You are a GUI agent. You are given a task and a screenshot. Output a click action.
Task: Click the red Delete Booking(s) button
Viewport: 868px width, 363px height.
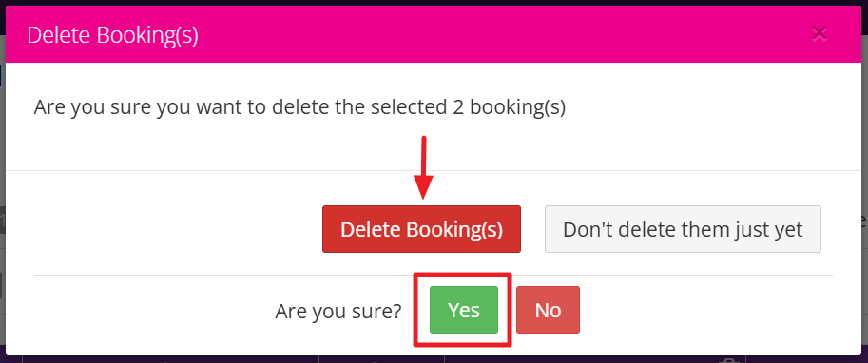click(421, 229)
